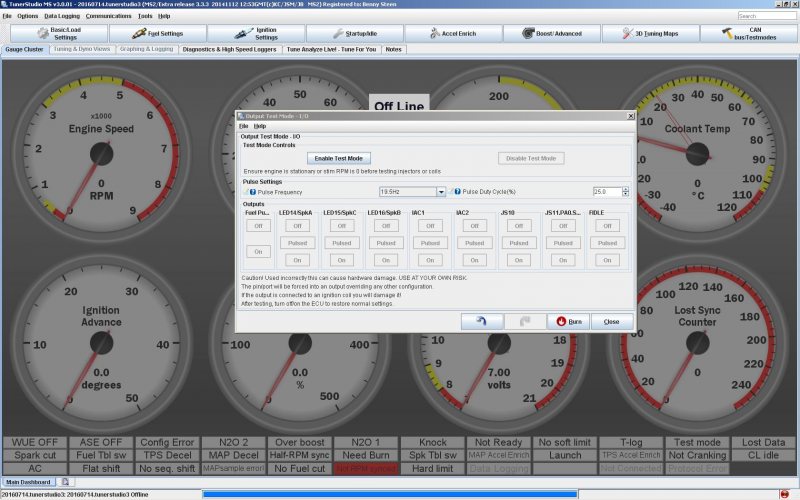Click the blue progress bar in status bar

point(390,494)
